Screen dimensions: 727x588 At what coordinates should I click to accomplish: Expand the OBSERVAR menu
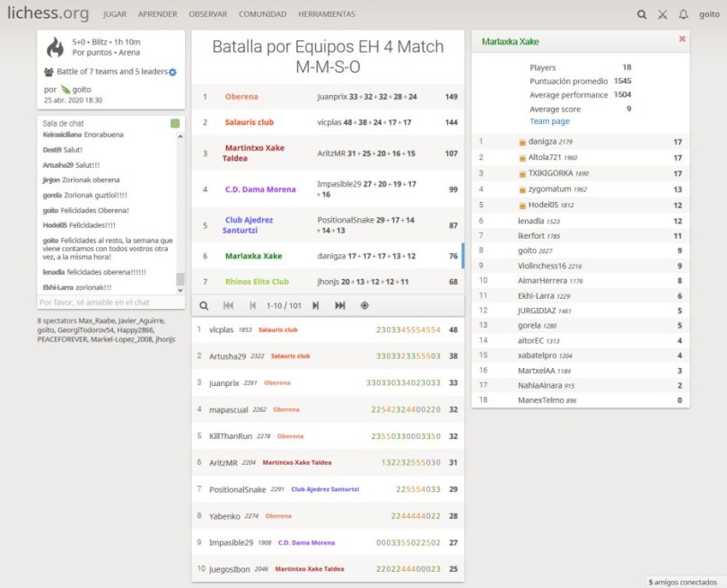207,14
